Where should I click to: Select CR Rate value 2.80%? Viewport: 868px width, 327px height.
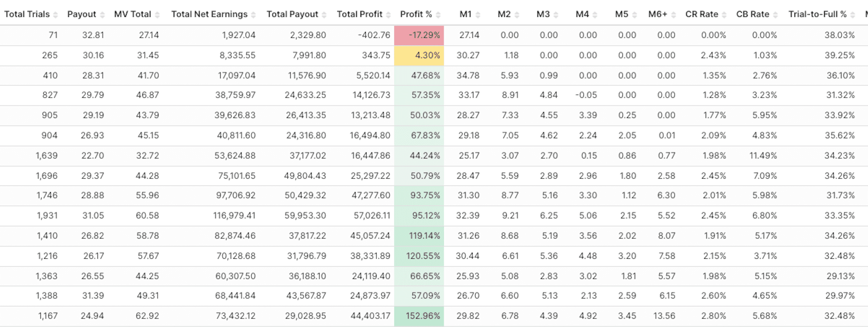pos(713,316)
